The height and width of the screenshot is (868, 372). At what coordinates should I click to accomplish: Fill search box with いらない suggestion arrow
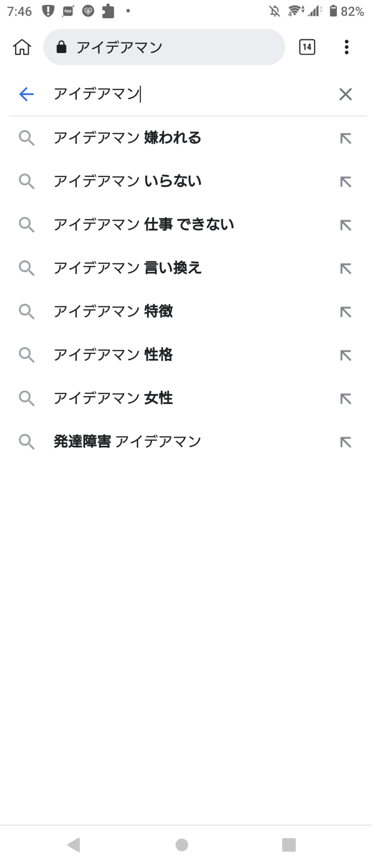[x=346, y=182]
